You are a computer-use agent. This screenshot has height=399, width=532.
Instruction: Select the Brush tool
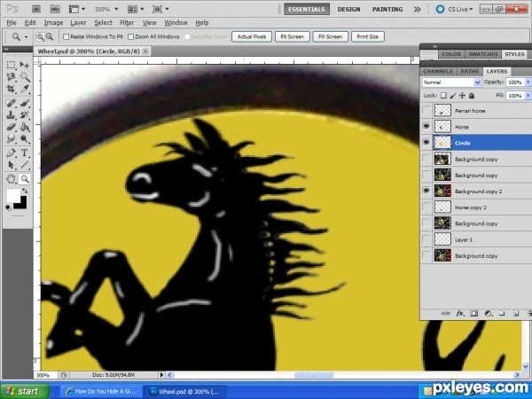25,103
